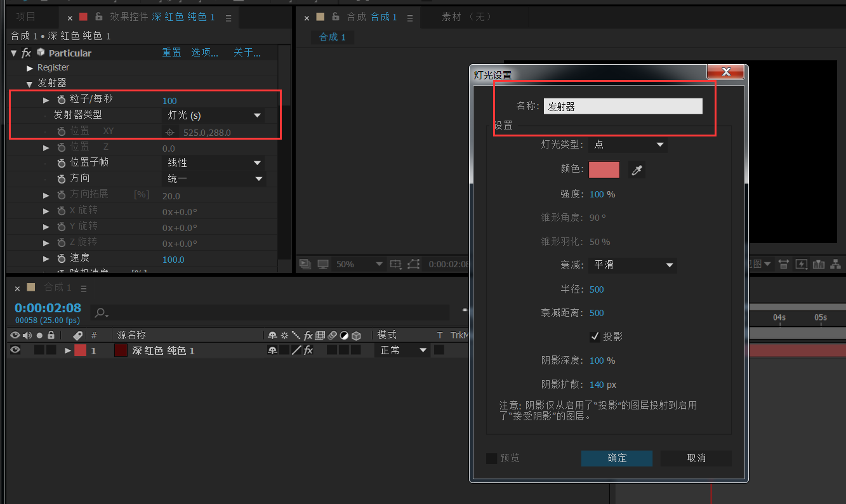
Task: Hide 深红色纯色1 layer with the eye toggle
Action: [x=15, y=349]
